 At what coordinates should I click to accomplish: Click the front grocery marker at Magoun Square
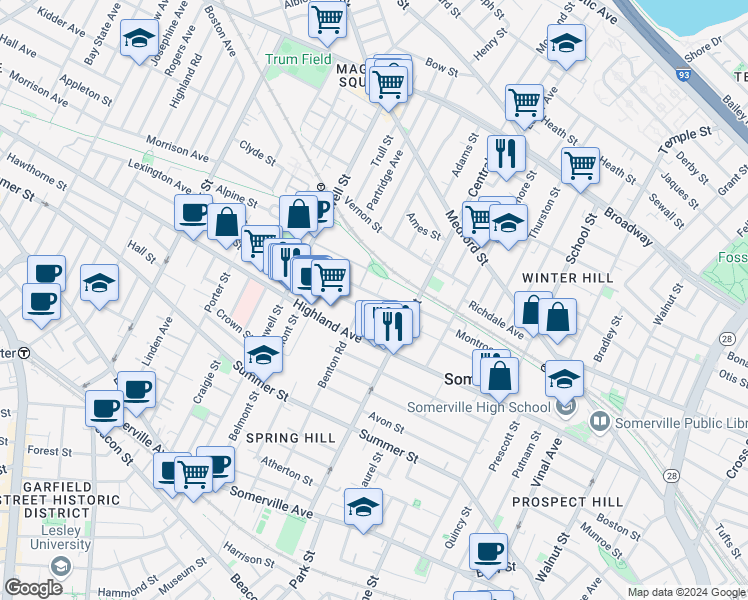pos(388,86)
